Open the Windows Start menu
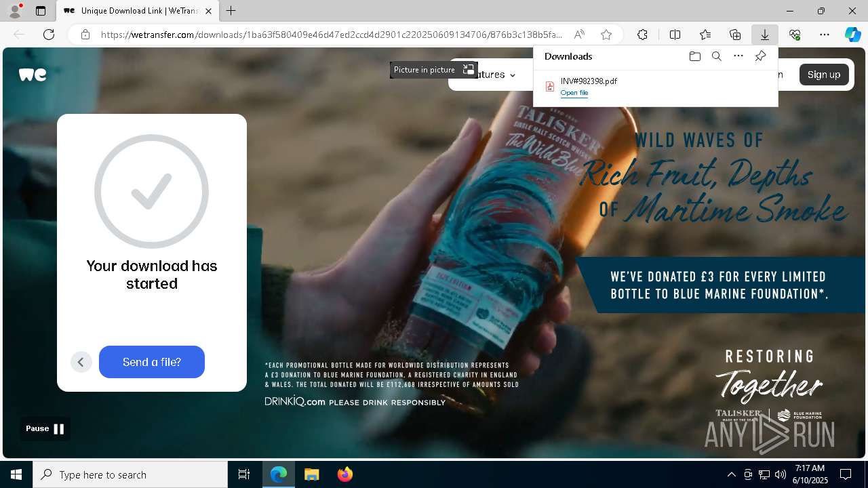The height and width of the screenshot is (488, 868). point(16,474)
